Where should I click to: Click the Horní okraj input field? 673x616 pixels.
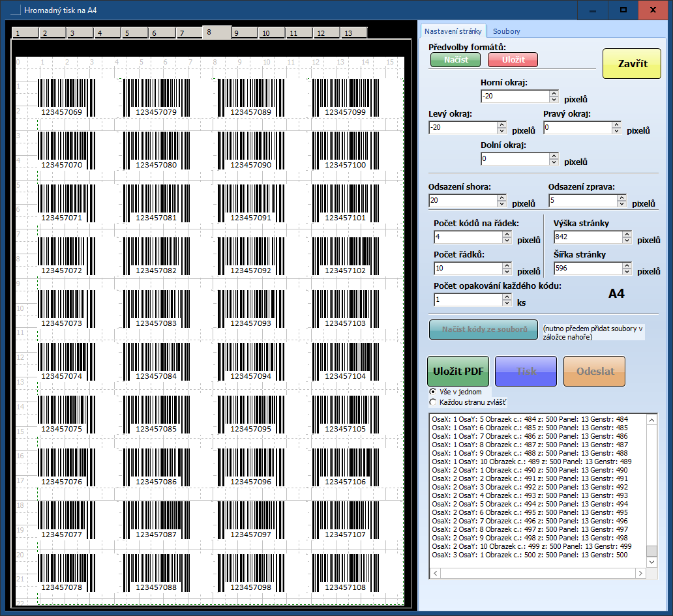coord(515,96)
